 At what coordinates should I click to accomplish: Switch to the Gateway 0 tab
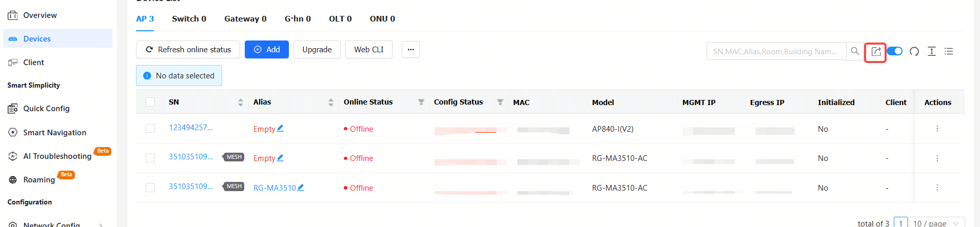tap(245, 19)
